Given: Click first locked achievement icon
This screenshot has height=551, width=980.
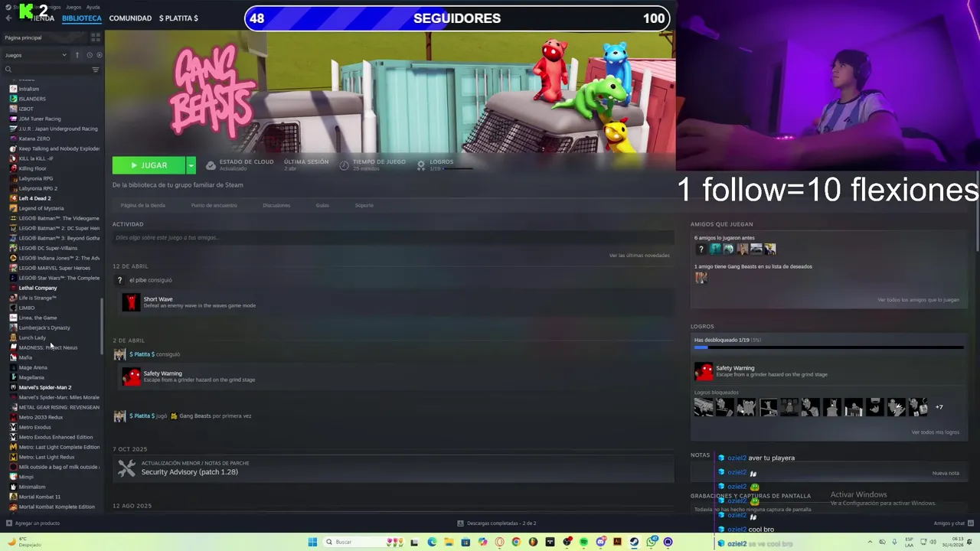Looking at the screenshot, I should (704, 407).
